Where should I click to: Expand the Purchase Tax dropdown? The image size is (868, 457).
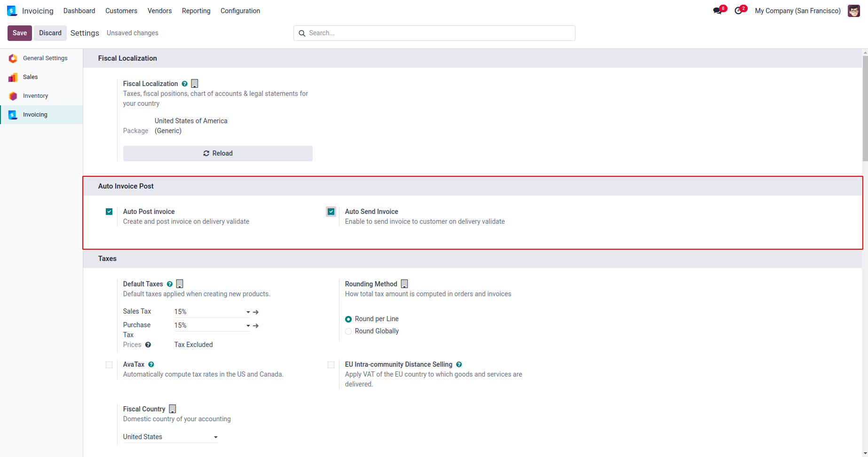pos(248,326)
